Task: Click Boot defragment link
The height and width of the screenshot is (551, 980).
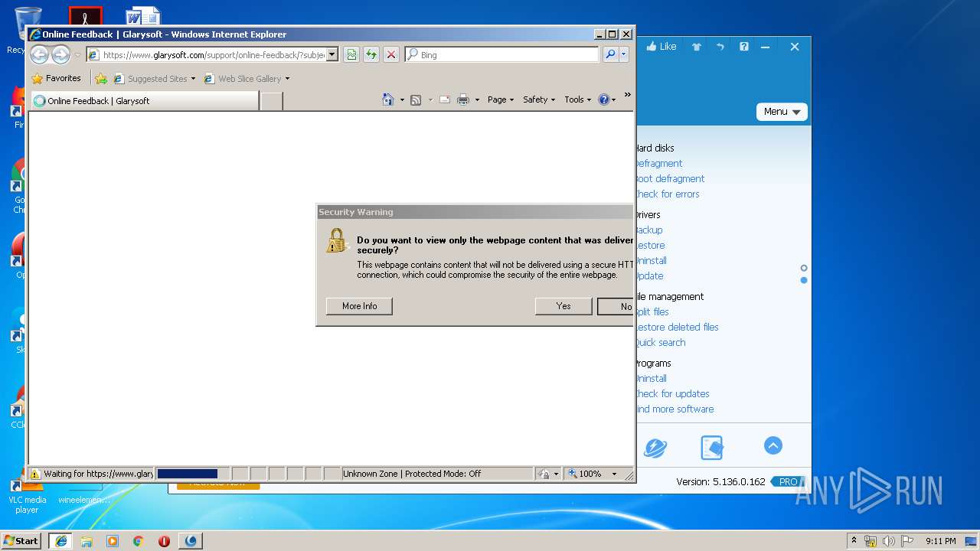Action: tap(670, 179)
